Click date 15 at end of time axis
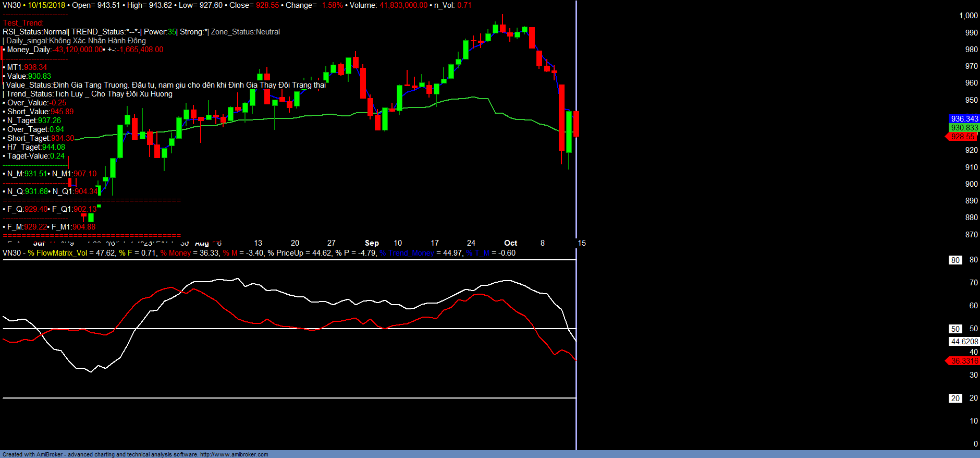980x458 pixels. click(x=582, y=243)
